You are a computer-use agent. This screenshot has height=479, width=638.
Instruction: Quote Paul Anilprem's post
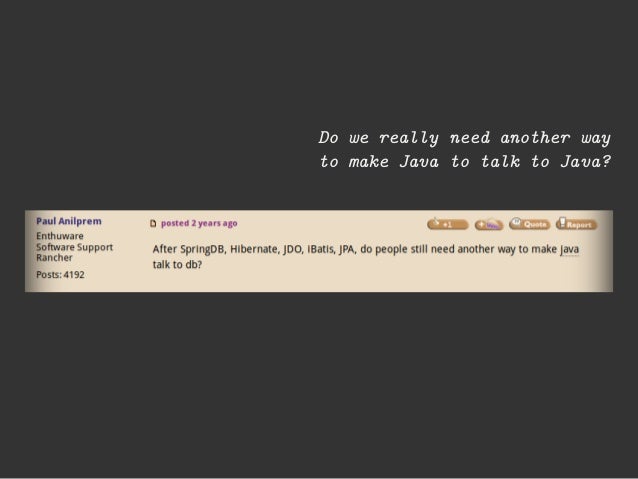tap(529, 224)
